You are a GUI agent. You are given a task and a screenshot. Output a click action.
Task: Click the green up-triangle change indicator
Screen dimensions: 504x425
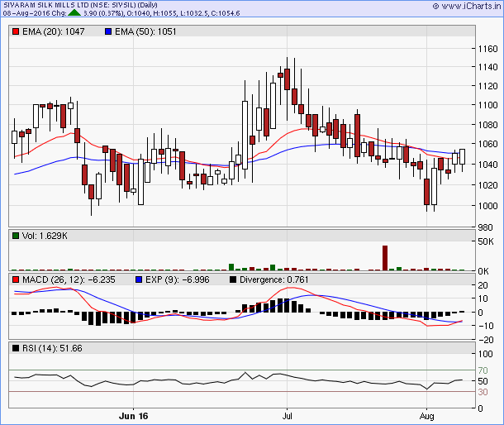point(74,13)
